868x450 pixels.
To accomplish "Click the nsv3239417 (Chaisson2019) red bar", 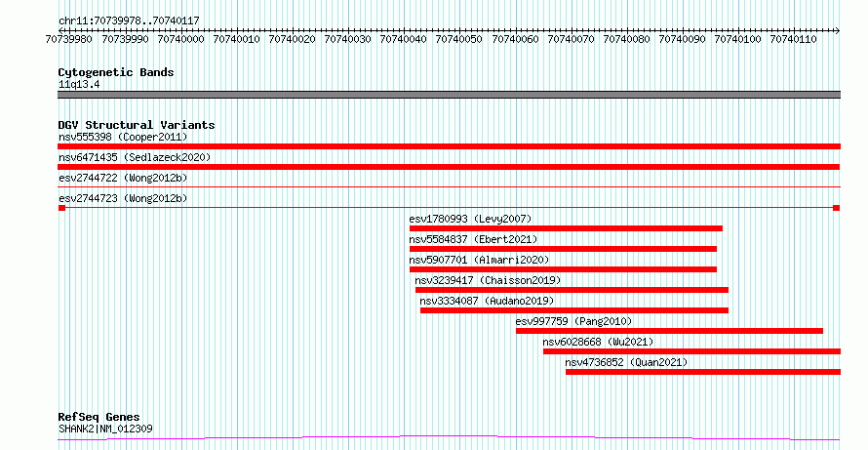I will tap(572, 290).
